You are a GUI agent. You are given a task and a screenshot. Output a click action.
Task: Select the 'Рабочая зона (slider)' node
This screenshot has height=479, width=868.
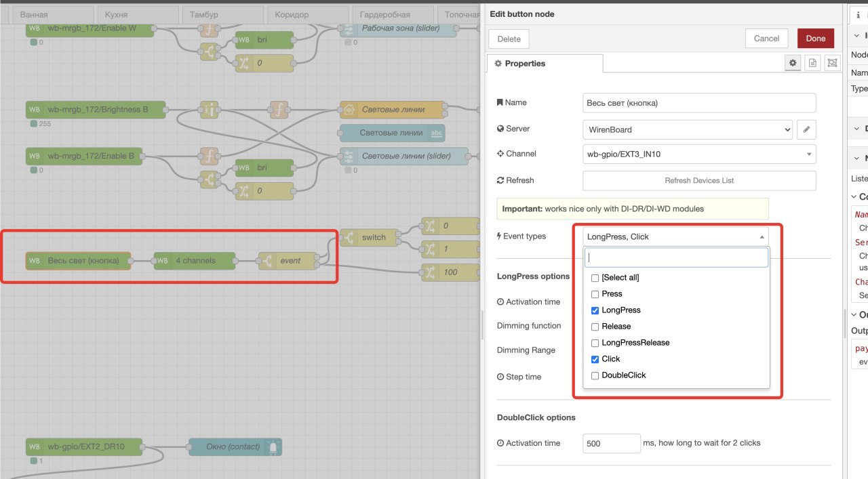pyautogui.click(x=398, y=28)
